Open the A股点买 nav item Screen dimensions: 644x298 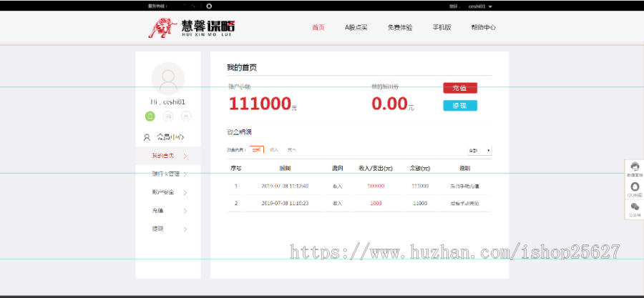[x=356, y=27]
